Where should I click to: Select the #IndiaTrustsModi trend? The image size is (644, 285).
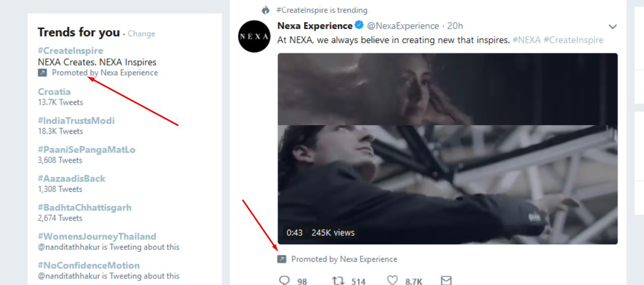coord(76,121)
